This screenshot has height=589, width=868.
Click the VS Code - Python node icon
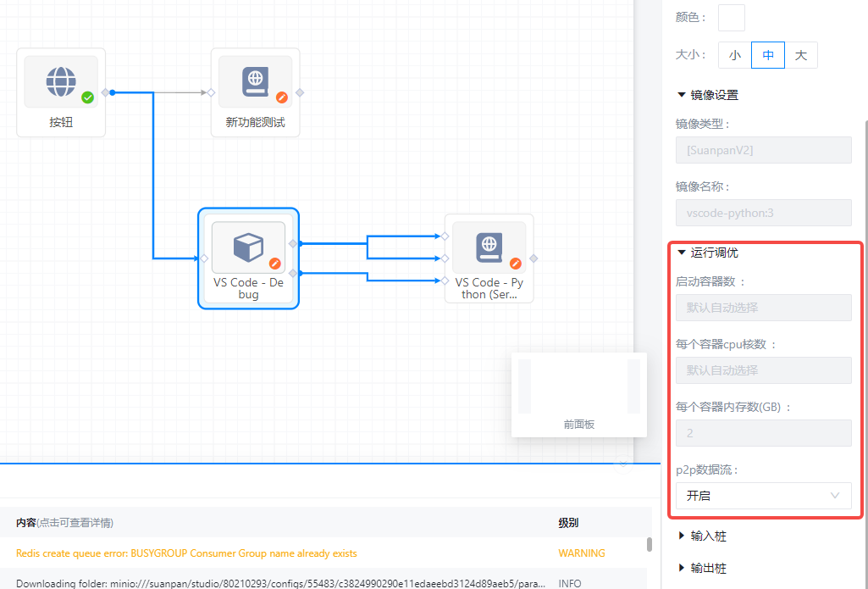[489, 247]
